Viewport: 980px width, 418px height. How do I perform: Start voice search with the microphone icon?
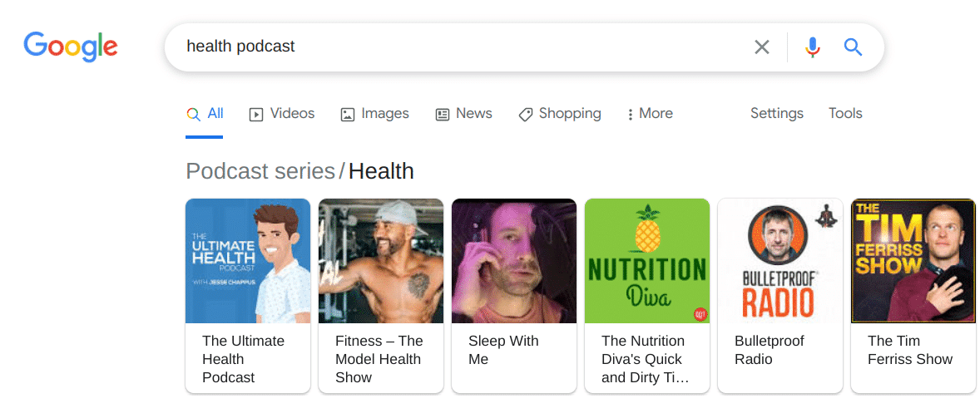click(x=813, y=47)
